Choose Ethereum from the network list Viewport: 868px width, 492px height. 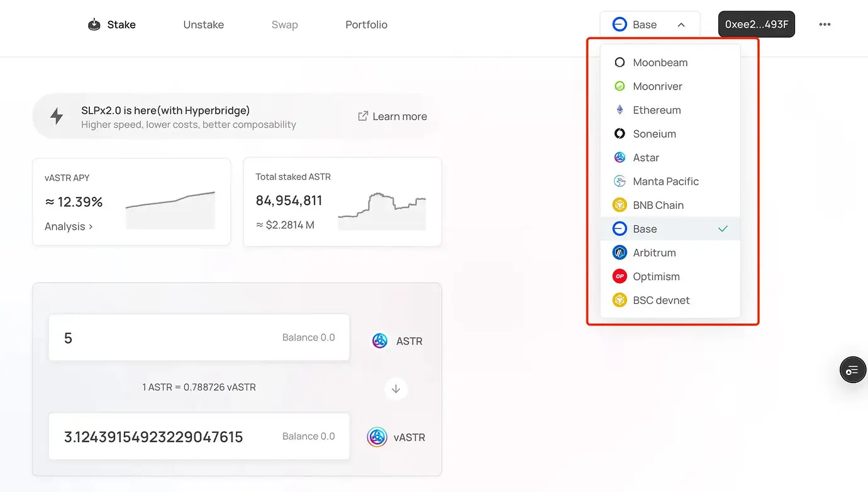[x=670, y=110]
